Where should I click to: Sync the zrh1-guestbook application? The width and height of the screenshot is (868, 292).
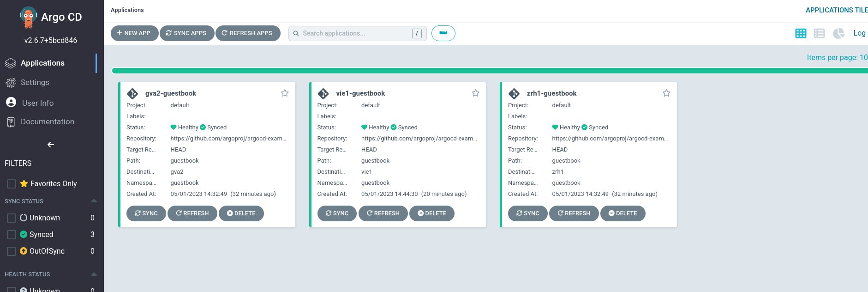[x=528, y=213]
